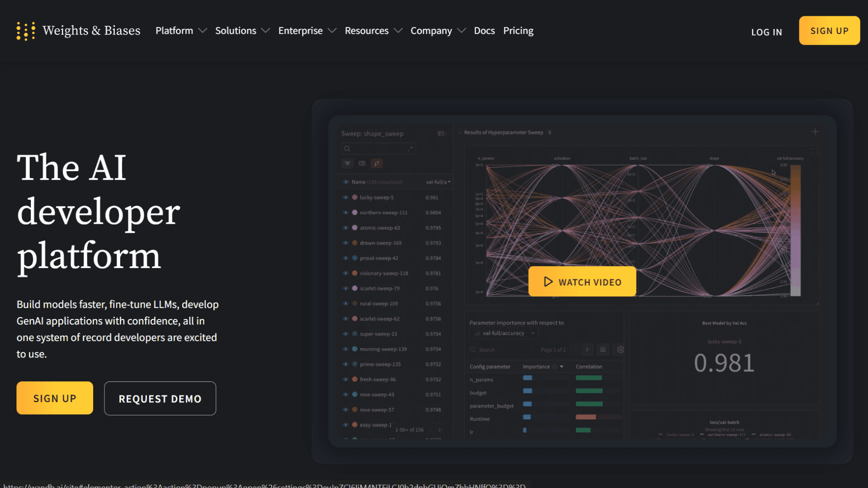The height and width of the screenshot is (488, 868).
Task: Toggle visibility eye for lucky-sweep-5
Action: 345,197
